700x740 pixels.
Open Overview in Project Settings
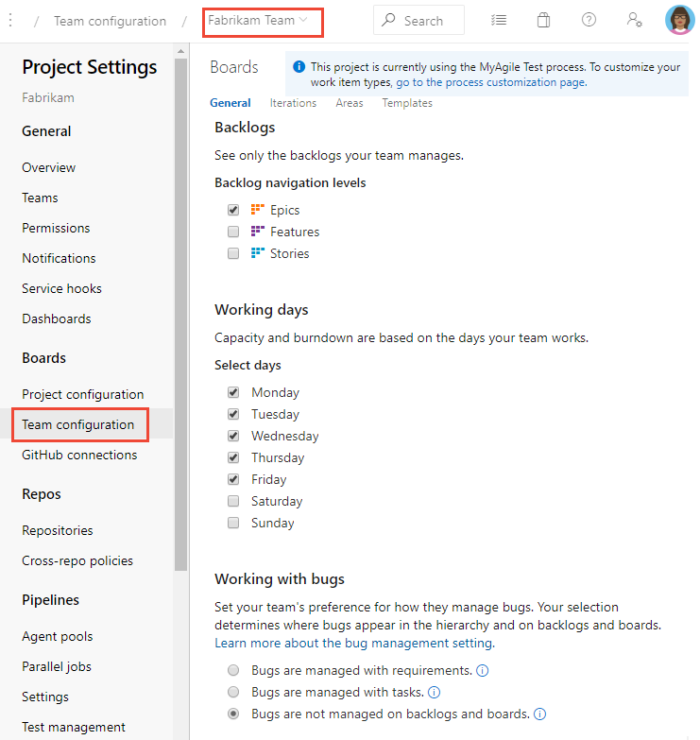pyautogui.click(x=48, y=167)
